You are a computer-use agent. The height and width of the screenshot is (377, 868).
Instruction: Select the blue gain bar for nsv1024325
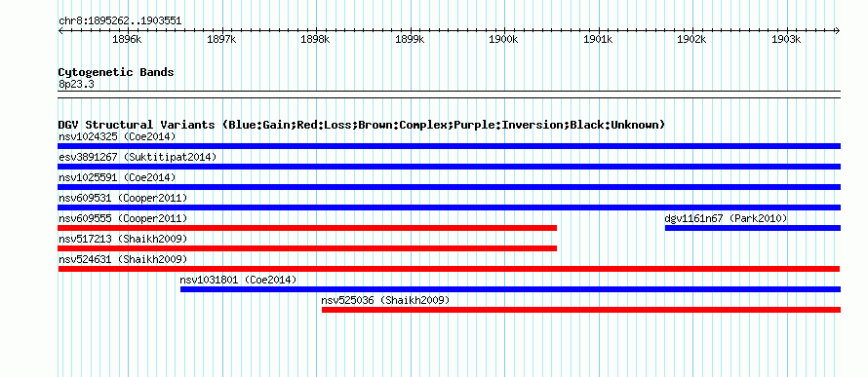tap(449, 146)
